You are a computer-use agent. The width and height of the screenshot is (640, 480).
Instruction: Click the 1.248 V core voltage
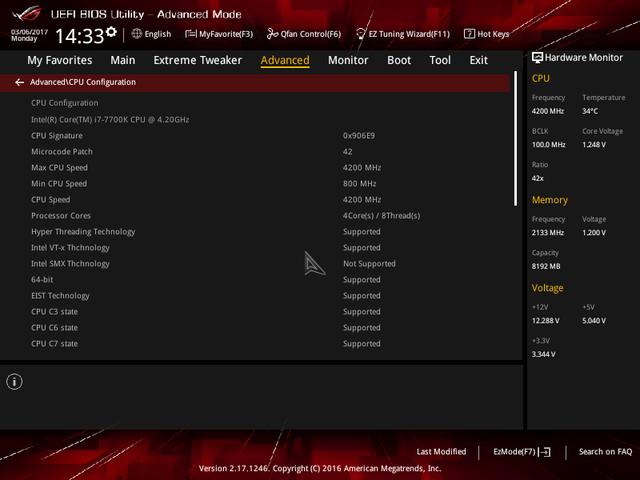pyautogui.click(x=594, y=144)
